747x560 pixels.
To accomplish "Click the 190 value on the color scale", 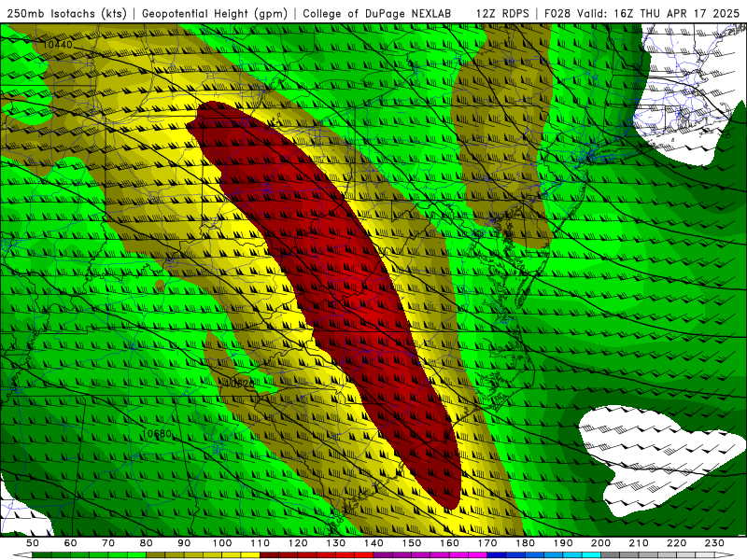I will pos(563,543).
